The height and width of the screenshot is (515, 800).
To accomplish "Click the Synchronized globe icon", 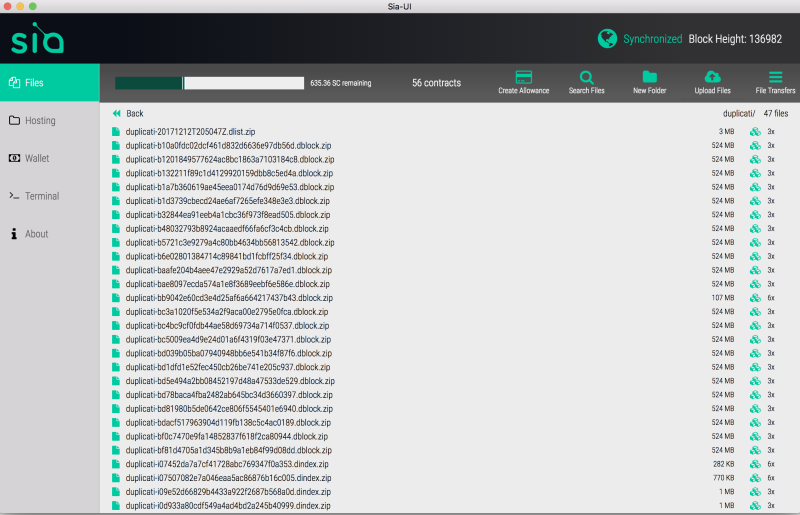I will click(607, 39).
